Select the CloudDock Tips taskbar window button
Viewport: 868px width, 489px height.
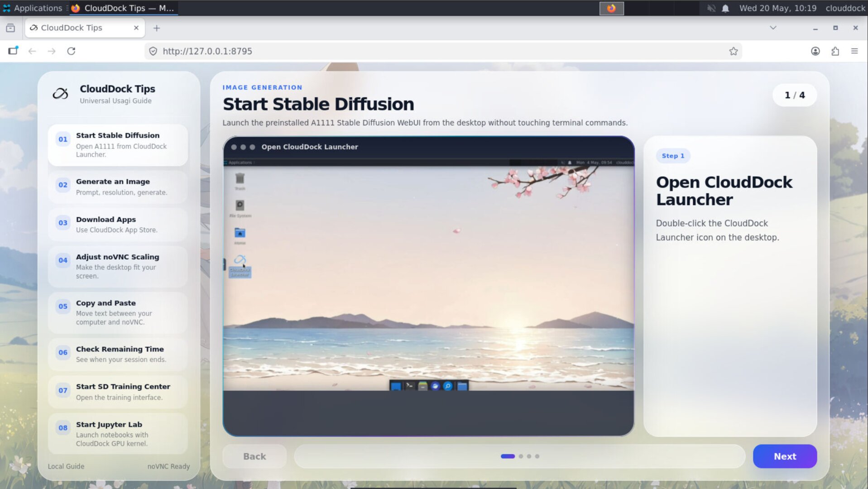pyautogui.click(x=123, y=8)
